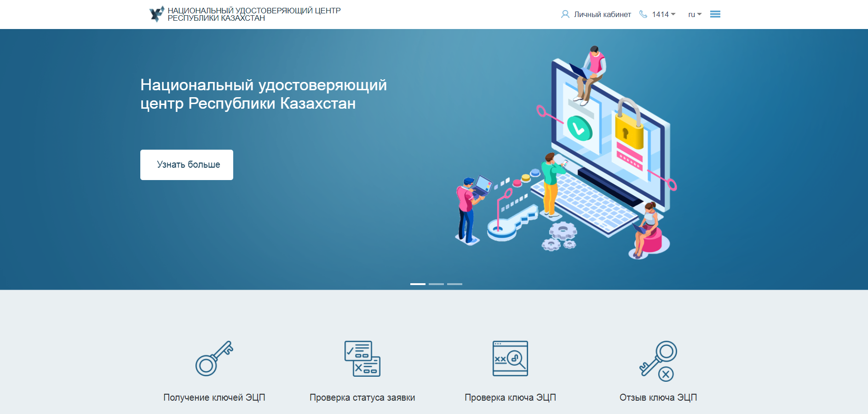Go to Получение ключей ЭЦП

point(214,397)
